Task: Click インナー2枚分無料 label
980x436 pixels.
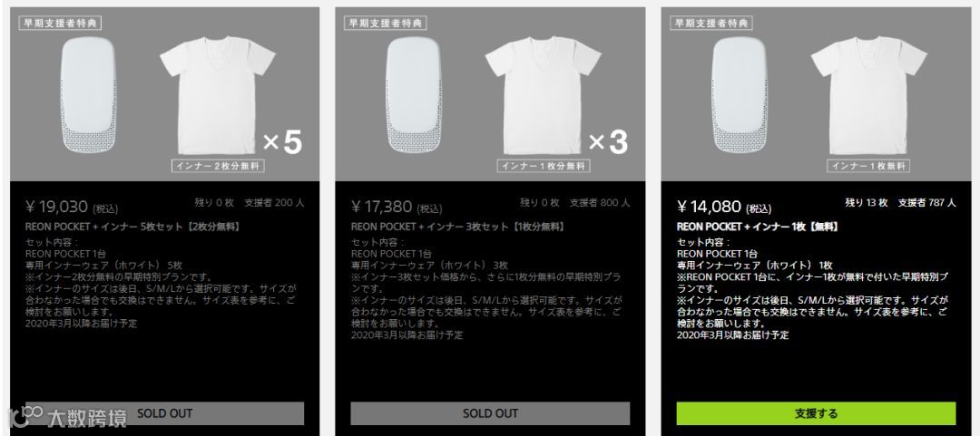Action: click(218, 166)
